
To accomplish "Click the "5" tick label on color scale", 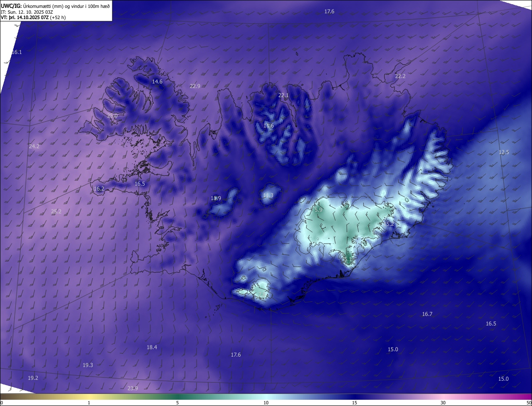I will [177, 403].
